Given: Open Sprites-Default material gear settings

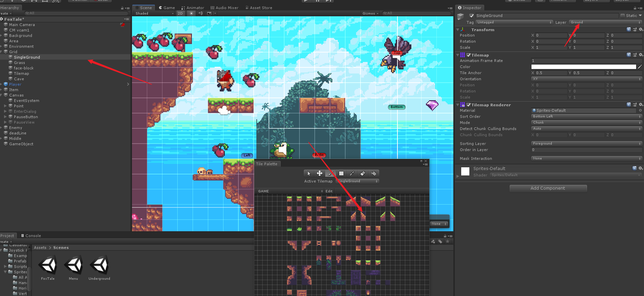Looking at the screenshot, I should coord(641,168).
